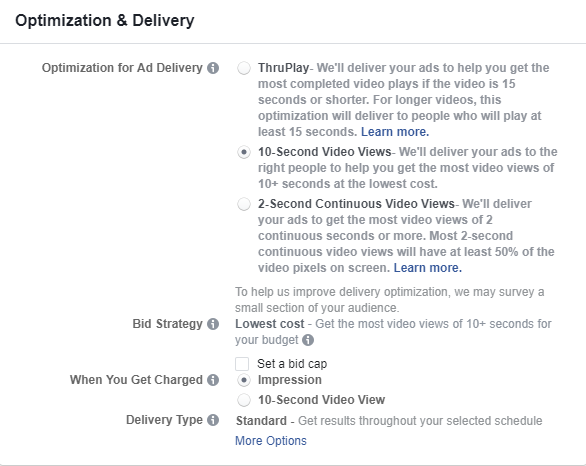The width and height of the screenshot is (586, 466).
Task: Enable the Set a bid cap checkbox
Action: 242,364
